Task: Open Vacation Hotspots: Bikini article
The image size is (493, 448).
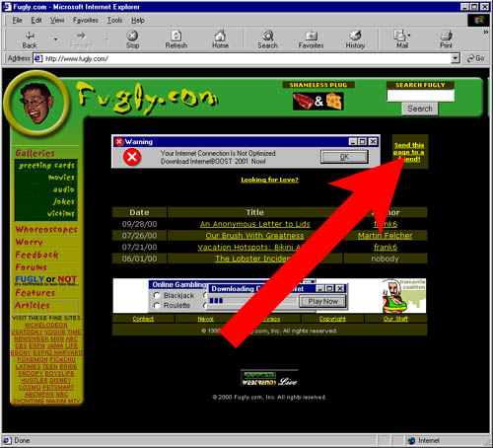Action: click(x=248, y=247)
